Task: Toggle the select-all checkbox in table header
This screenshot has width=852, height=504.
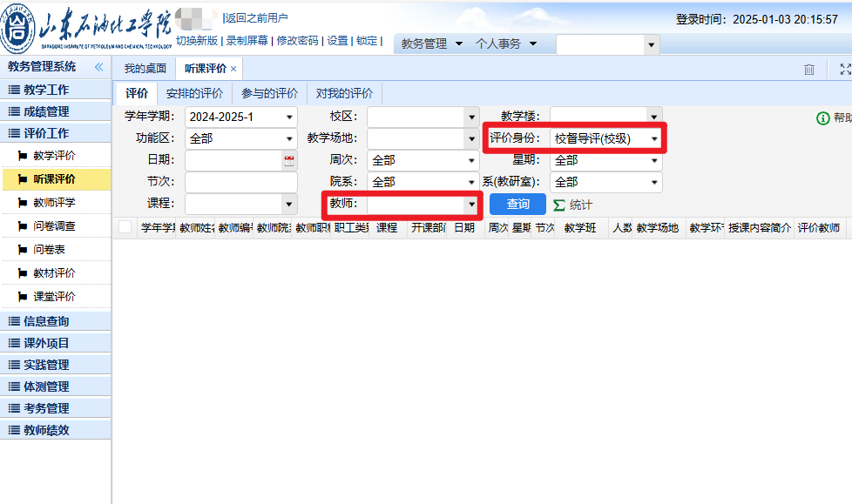Action: tap(125, 227)
